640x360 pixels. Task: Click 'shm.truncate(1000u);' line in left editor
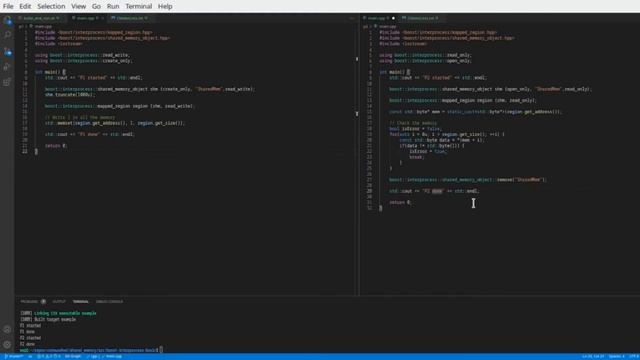[x=70, y=95]
